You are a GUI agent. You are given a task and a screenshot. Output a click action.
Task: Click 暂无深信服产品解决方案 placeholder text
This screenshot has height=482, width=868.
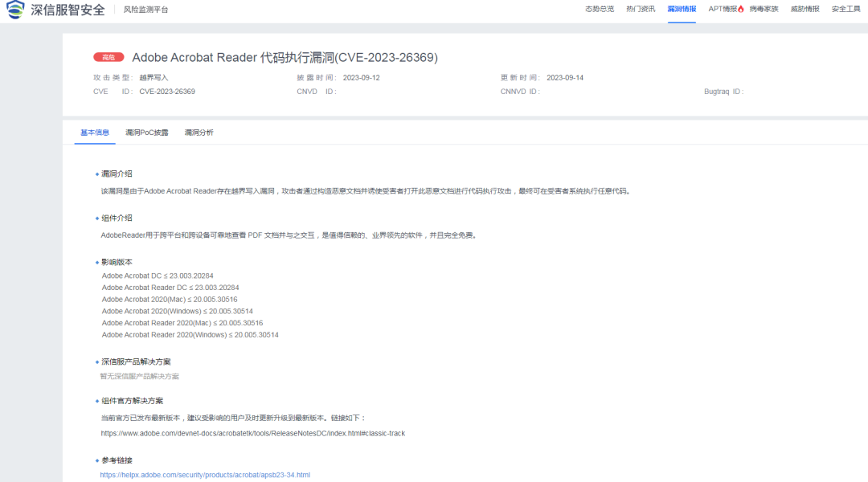140,376
